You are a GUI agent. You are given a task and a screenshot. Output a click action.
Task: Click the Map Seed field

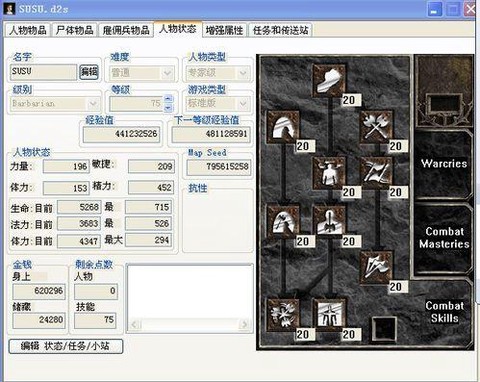(219, 167)
